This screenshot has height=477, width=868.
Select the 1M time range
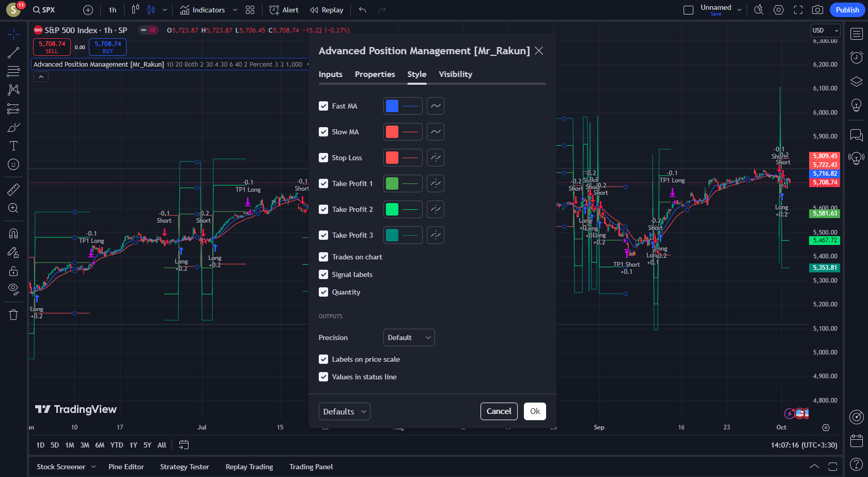point(69,445)
